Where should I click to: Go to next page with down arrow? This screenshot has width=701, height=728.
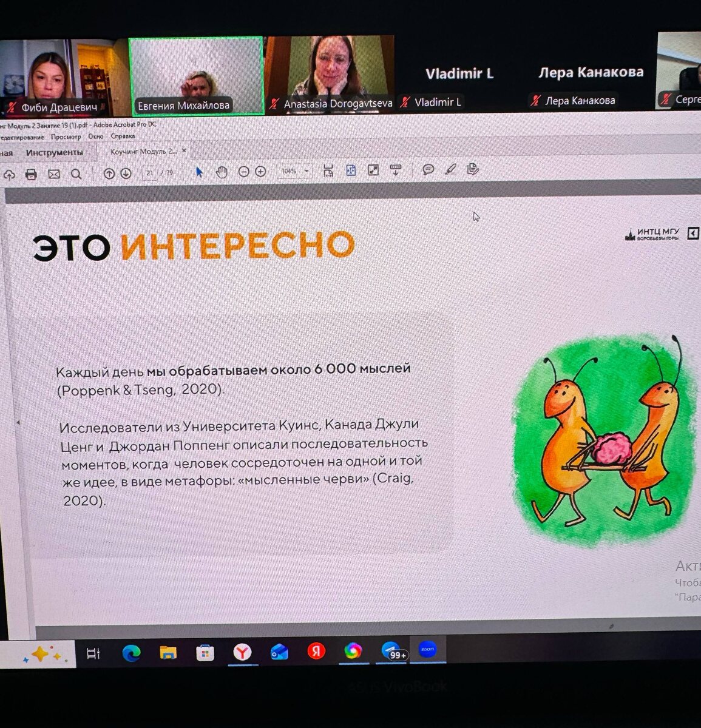tap(126, 174)
